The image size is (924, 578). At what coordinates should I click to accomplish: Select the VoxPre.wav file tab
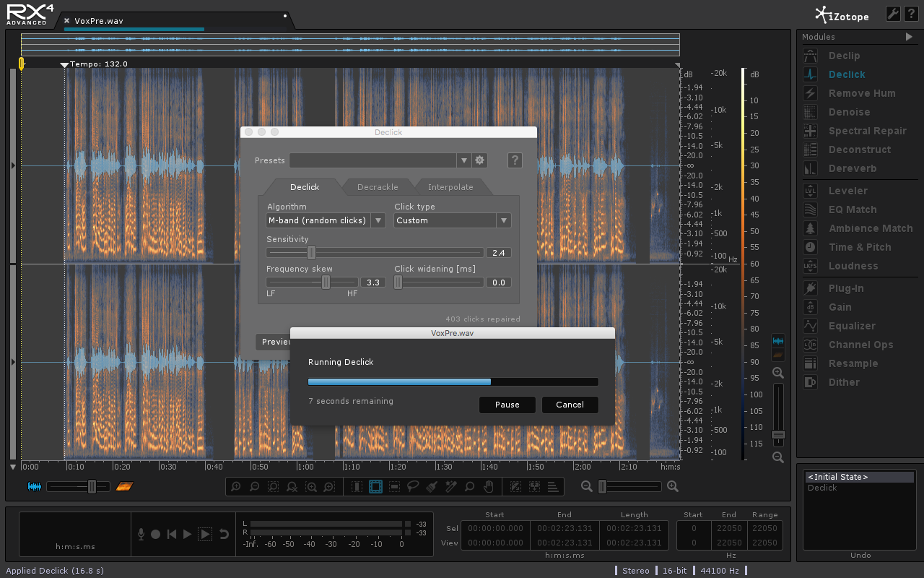[x=99, y=21]
